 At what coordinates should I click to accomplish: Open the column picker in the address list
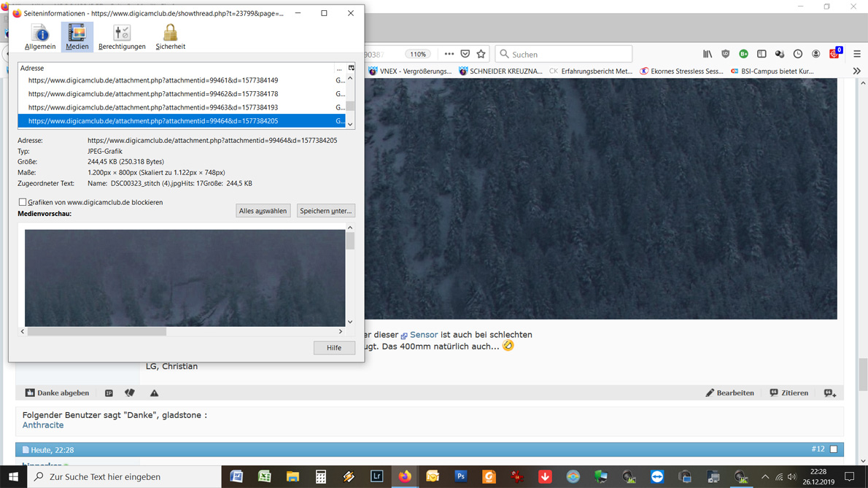351,68
